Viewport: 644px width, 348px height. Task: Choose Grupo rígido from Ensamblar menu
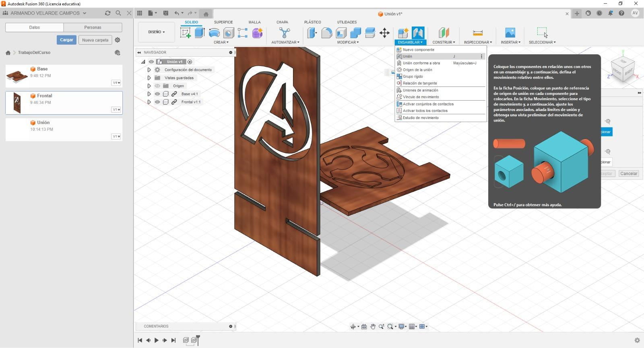pyautogui.click(x=413, y=76)
